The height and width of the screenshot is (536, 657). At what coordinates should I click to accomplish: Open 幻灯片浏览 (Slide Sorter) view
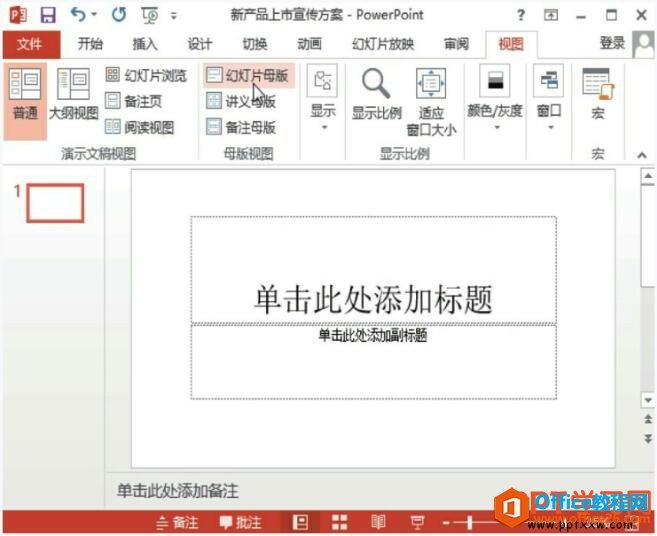click(x=146, y=76)
